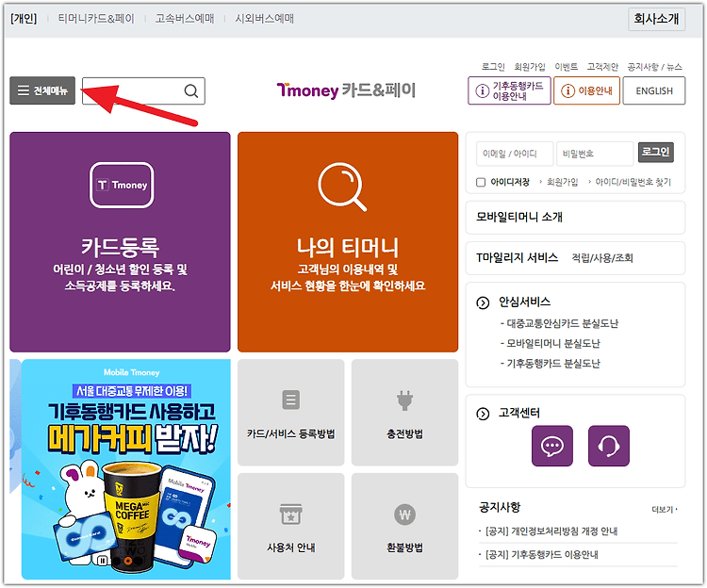Click the 카드/서비스 등록방법 document icon
707x588 pixels.
(291, 400)
